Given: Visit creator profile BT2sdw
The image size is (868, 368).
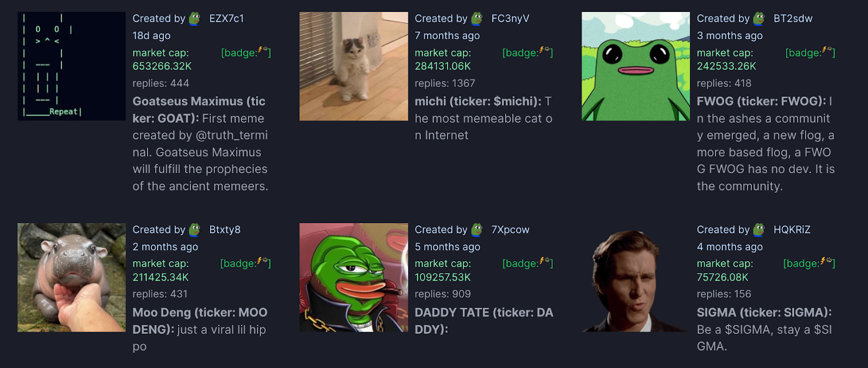Looking at the screenshot, I should point(793,18).
